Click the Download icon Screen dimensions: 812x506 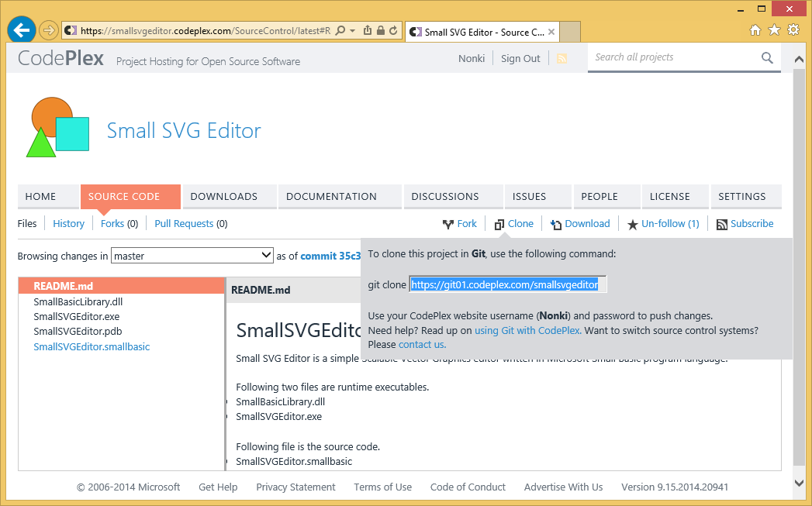tap(555, 224)
